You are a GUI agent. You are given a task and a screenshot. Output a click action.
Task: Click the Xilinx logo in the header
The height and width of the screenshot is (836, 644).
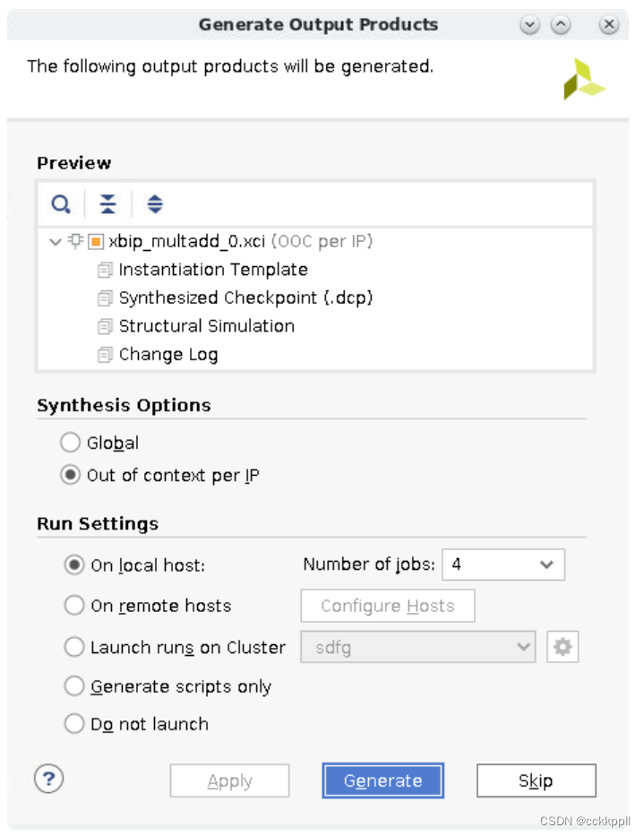click(583, 80)
